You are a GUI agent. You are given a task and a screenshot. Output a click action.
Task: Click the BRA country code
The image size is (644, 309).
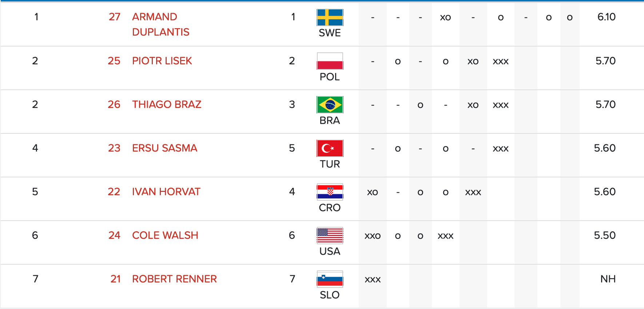click(x=330, y=120)
